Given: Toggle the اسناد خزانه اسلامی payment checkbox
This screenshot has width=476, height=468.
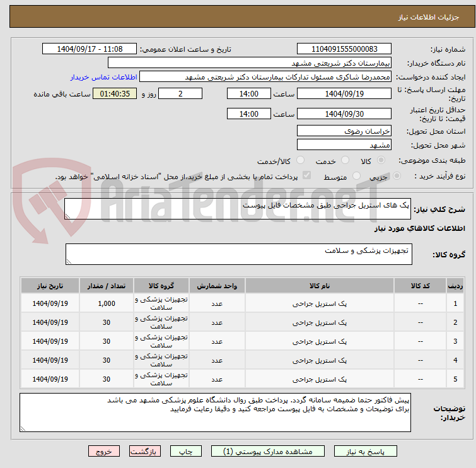Looking at the screenshot, I should 306,175.
